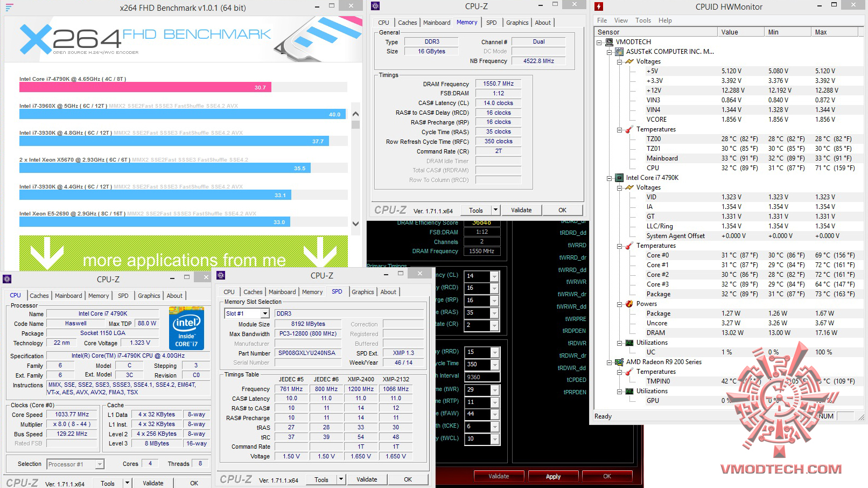
Task: Click the thermometer icon above the TZ00 row
Action: click(629, 129)
